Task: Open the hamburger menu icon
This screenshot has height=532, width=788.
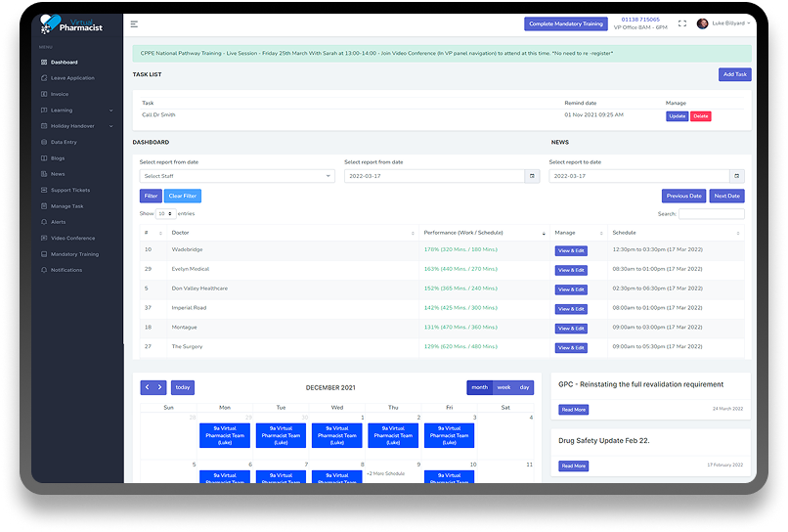Action: (x=134, y=24)
